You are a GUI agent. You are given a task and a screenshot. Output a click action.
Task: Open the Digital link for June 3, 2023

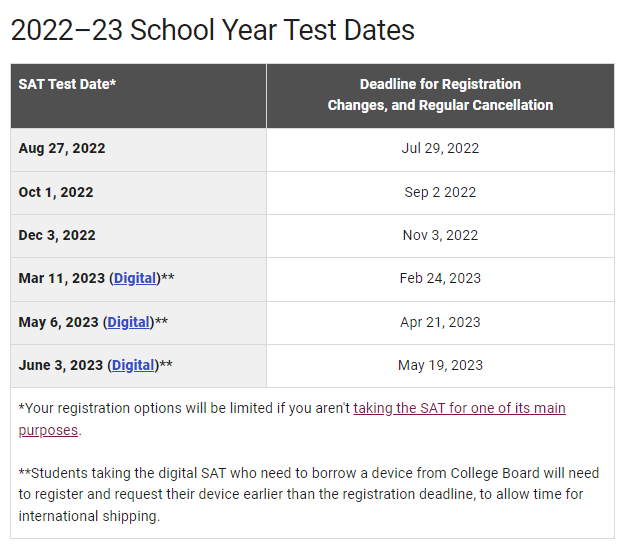[x=133, y=365]
